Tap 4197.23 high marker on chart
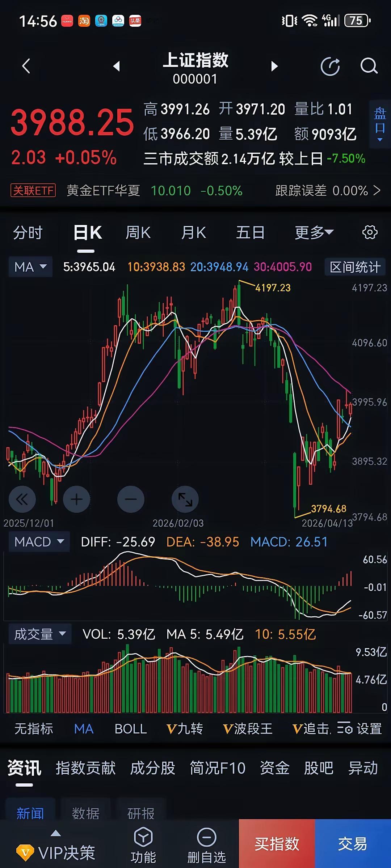391x868 pixels. pyautogui.click(x=273, y=288)
